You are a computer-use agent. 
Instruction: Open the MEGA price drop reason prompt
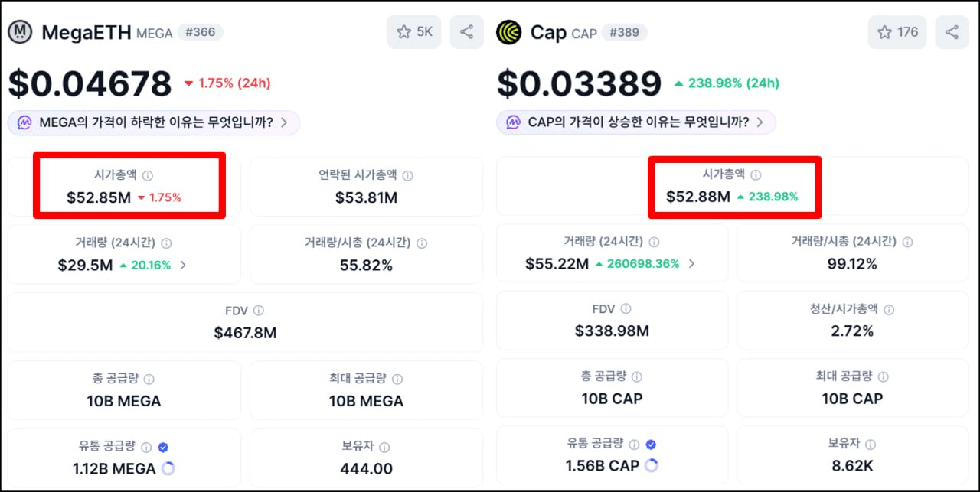point(153,122)
